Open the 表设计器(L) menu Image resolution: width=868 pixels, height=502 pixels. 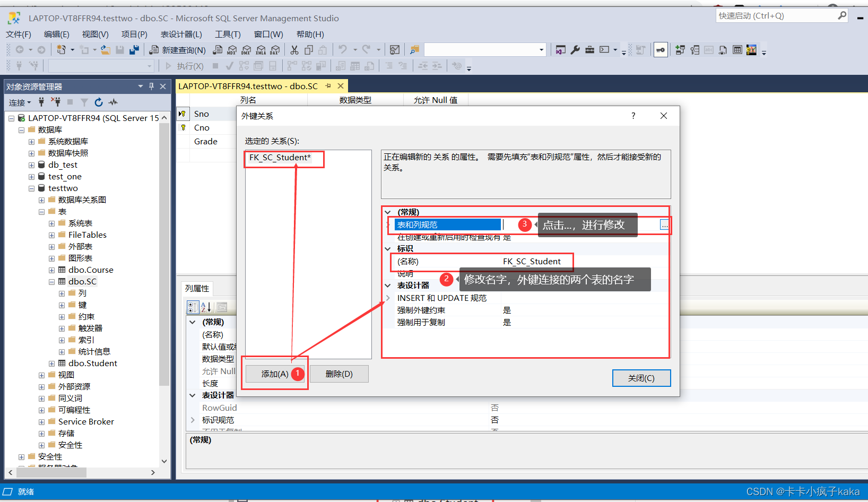181,34
